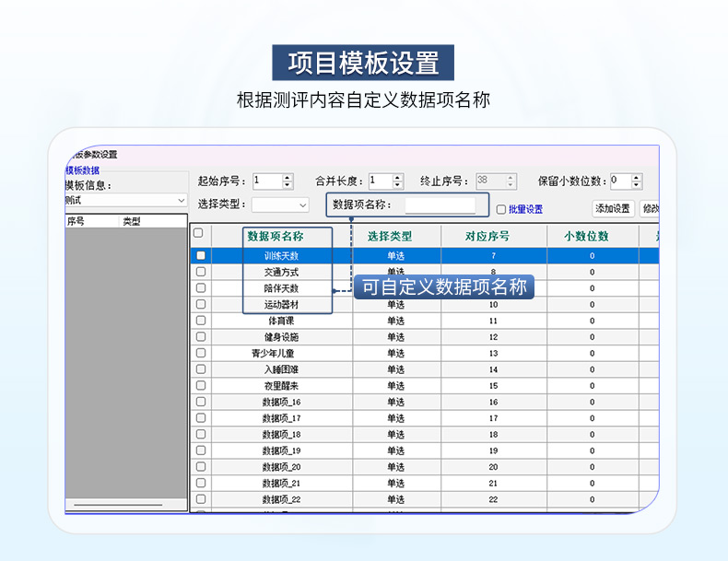
Task: Decrease the 合并长度 spinner value
Action: (x=398, y=185)
